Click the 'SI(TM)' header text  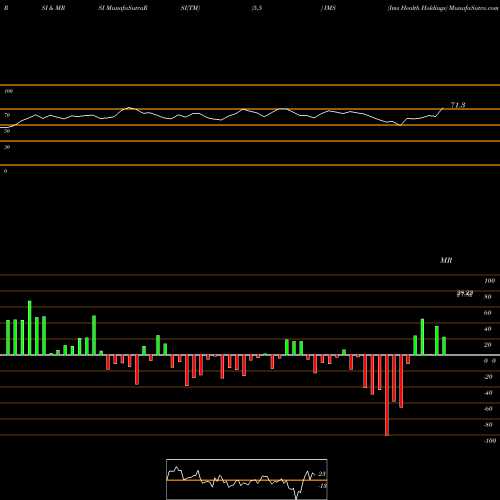190,8
